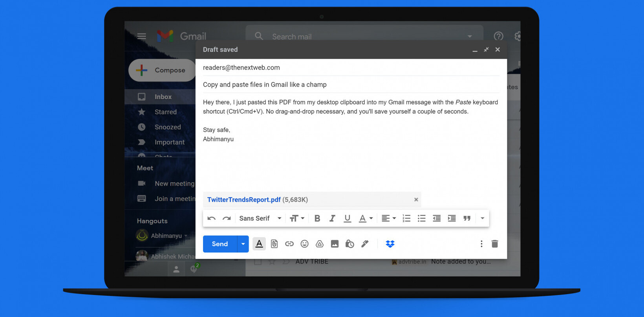Viewport: 644px width, 317px height.
Task: Open the text color picker
Action: click(x=365, y=218)
